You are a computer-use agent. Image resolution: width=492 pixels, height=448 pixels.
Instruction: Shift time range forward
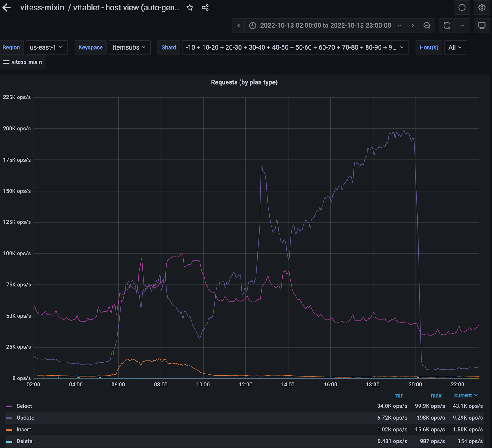(x=413, y=26)
